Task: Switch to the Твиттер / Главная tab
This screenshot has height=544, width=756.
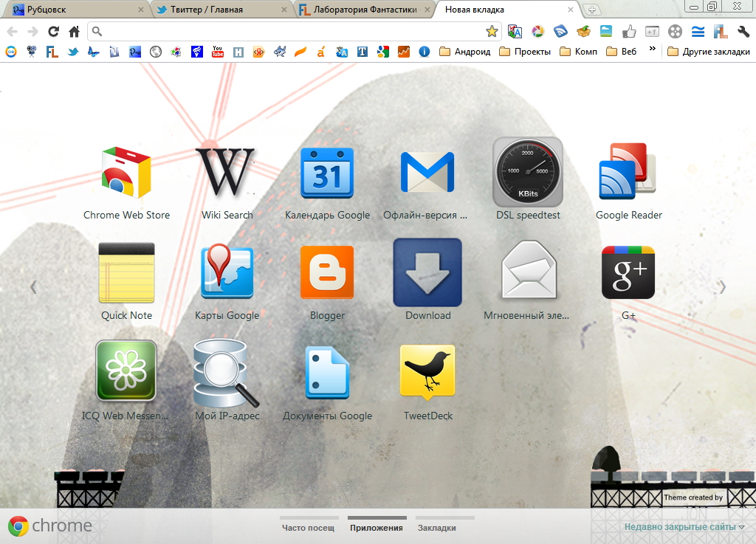Action: point(217,10)
